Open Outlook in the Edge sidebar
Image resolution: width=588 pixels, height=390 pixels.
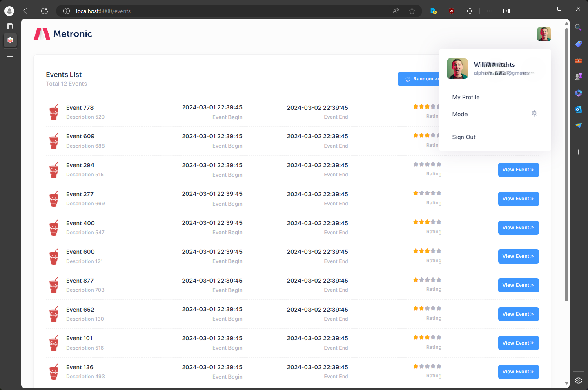578,109
